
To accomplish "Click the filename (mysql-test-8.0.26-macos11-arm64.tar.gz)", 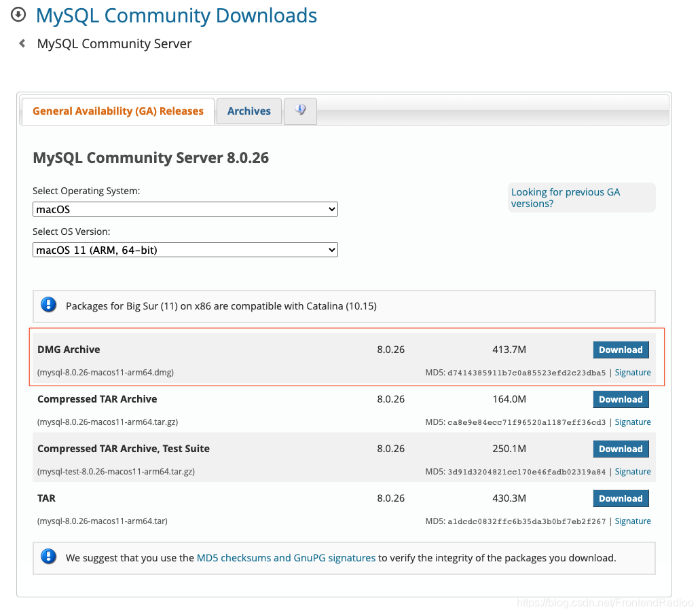I will pyautogui.click(x=116, y=471).
